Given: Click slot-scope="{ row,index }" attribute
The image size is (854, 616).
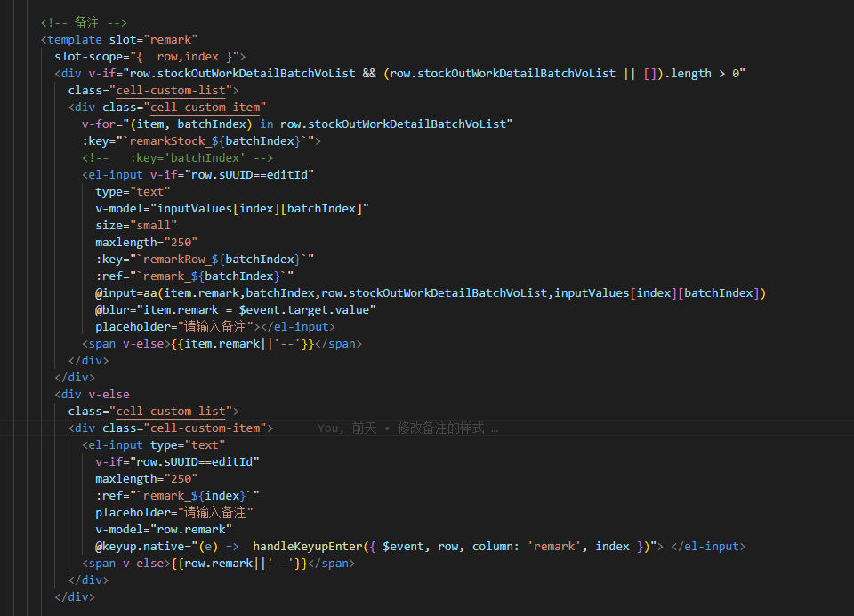Looking at the screenshot, I should [x=149, y=57].
